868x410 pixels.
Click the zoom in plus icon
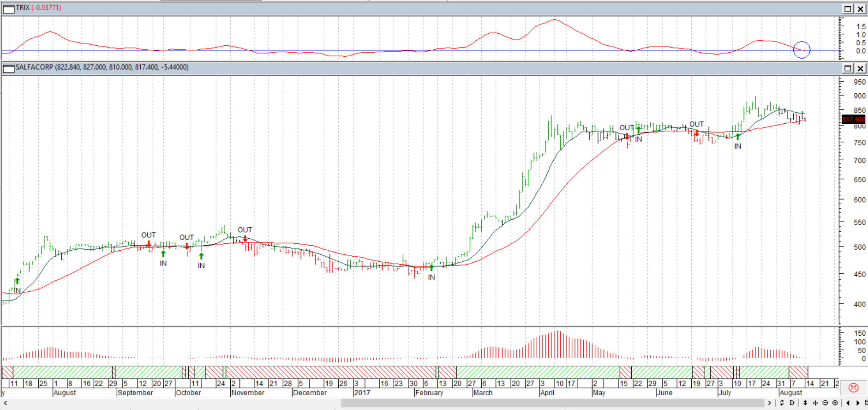point(835,403)
